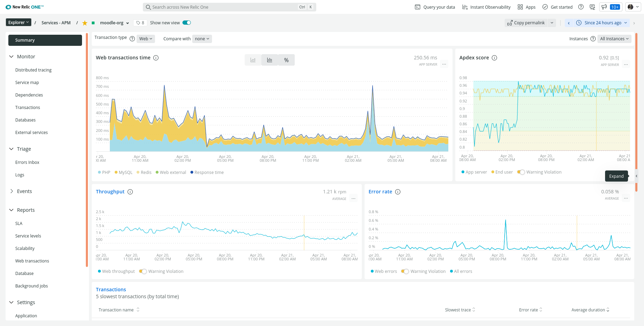Screen dimensions: 644x326
Task: Open Databases page
Action: [x=25, y=120]
